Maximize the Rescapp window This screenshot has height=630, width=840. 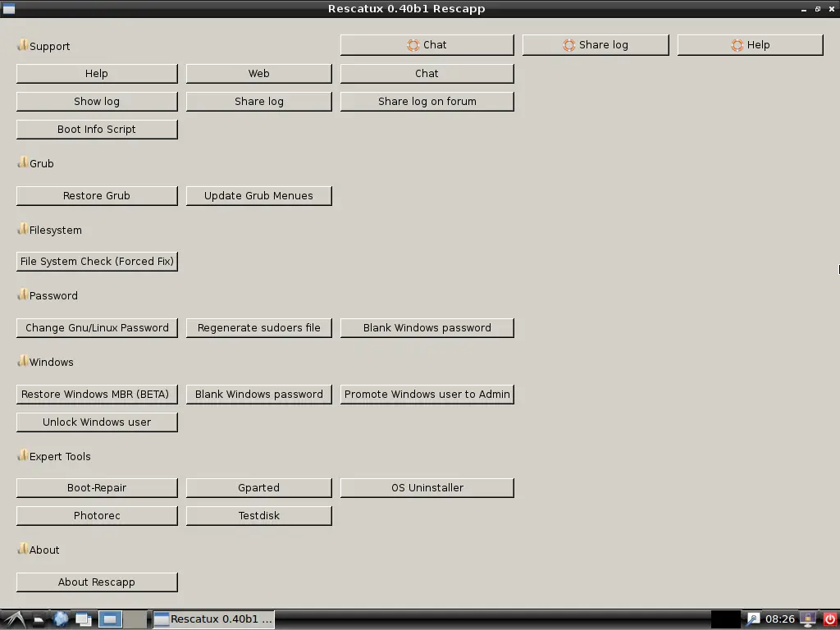pyautogui.click(x=818, y=9)
